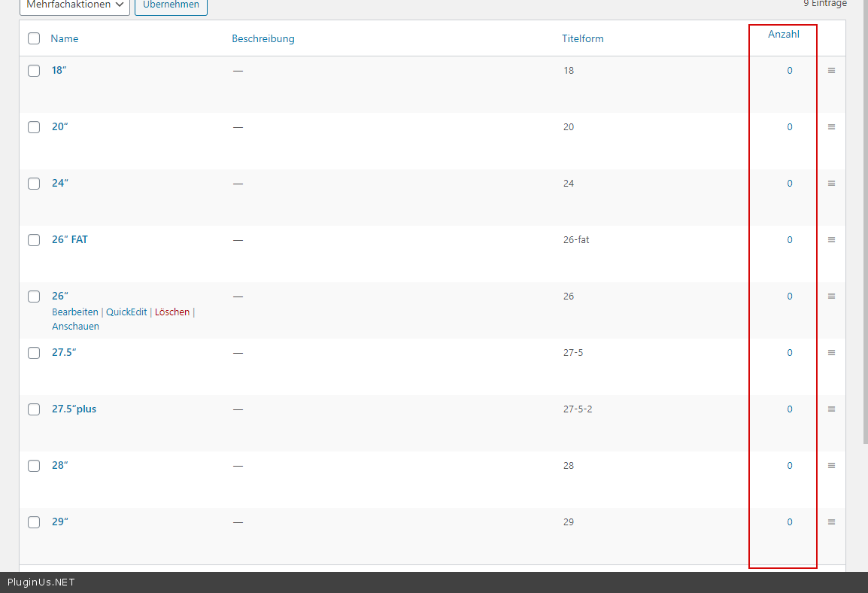Click the reorder handle for 24″ row
The width and height of the screenshot is (868, 593).
pos(831,184)
